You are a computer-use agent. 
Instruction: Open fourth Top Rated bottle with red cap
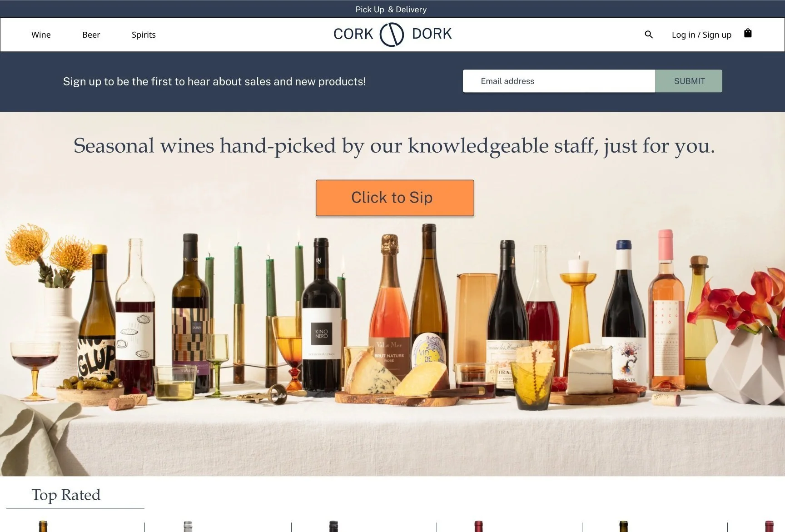point(478,527)
